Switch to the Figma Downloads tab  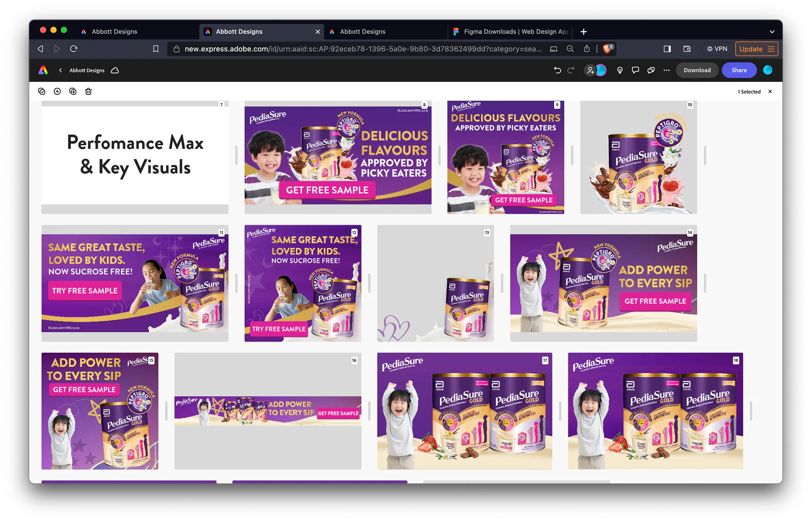click(x=511, y=31)
